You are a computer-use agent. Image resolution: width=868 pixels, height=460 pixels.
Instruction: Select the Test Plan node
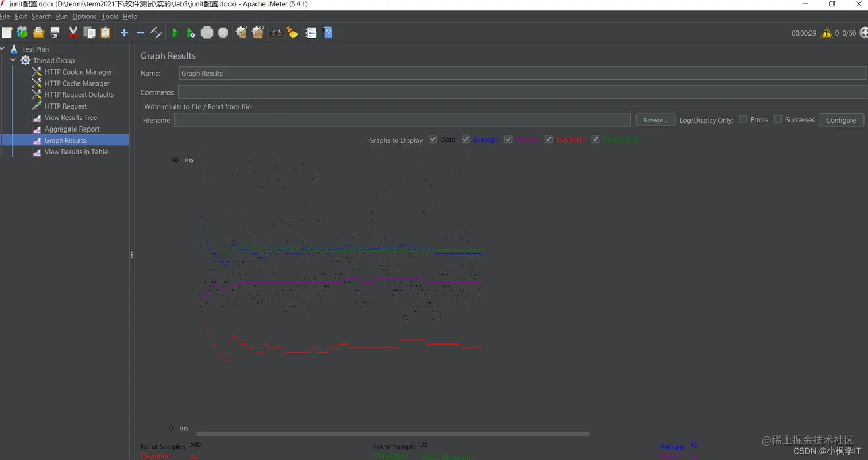pos(35,49)
